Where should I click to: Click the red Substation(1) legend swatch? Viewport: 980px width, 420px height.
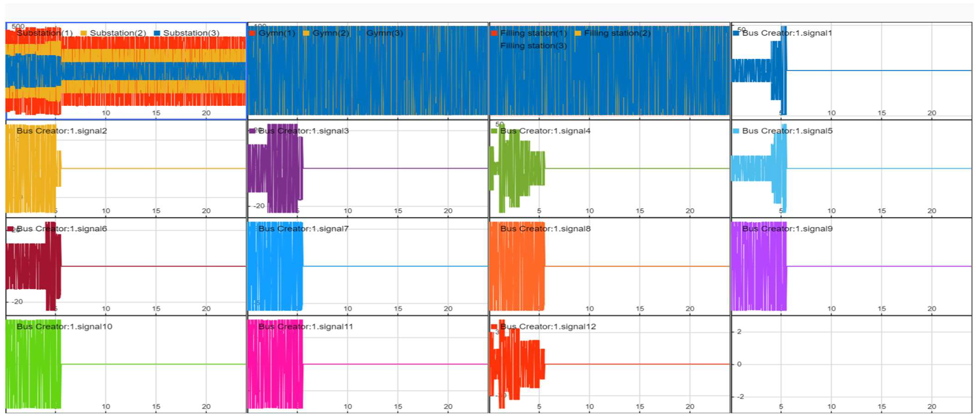click(11, 33)
